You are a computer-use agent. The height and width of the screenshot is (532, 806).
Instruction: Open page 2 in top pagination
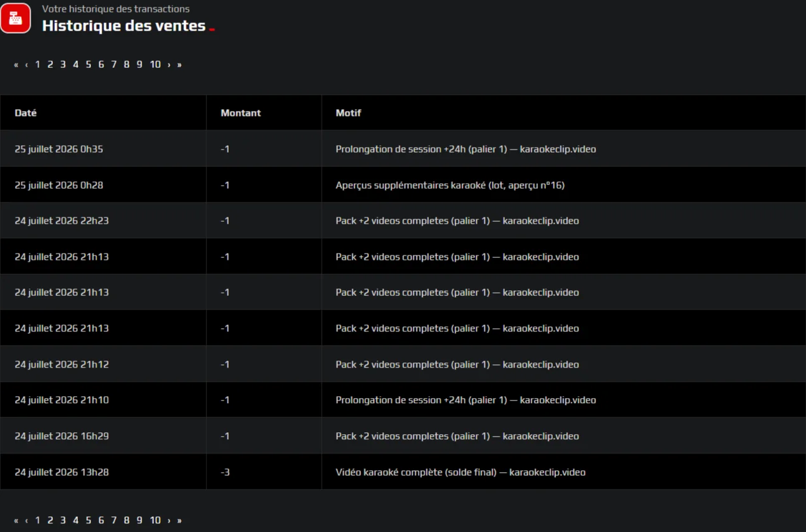pos(50,65)
